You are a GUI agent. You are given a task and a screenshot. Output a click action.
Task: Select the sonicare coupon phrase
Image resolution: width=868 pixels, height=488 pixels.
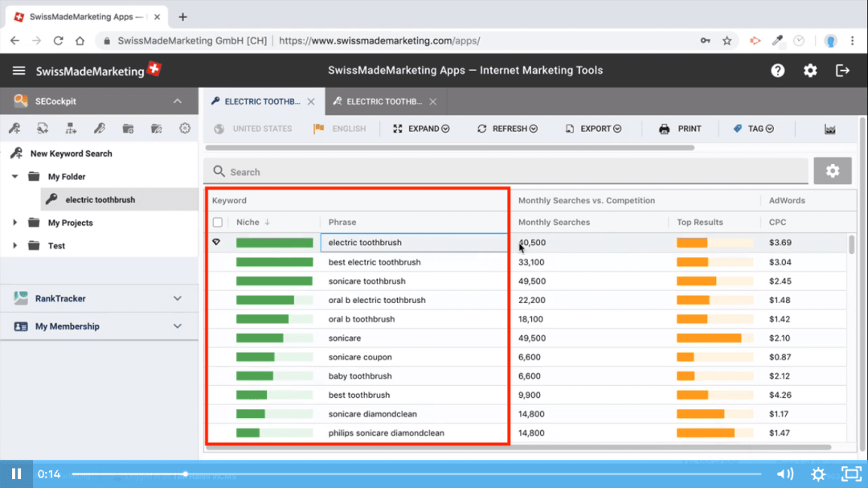click(360, 357)
